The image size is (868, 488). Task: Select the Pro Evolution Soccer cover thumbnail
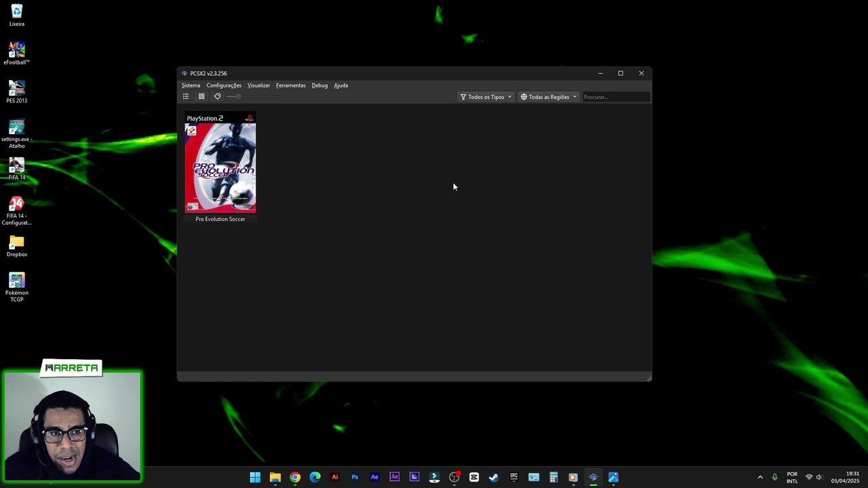tap(220, 163)
